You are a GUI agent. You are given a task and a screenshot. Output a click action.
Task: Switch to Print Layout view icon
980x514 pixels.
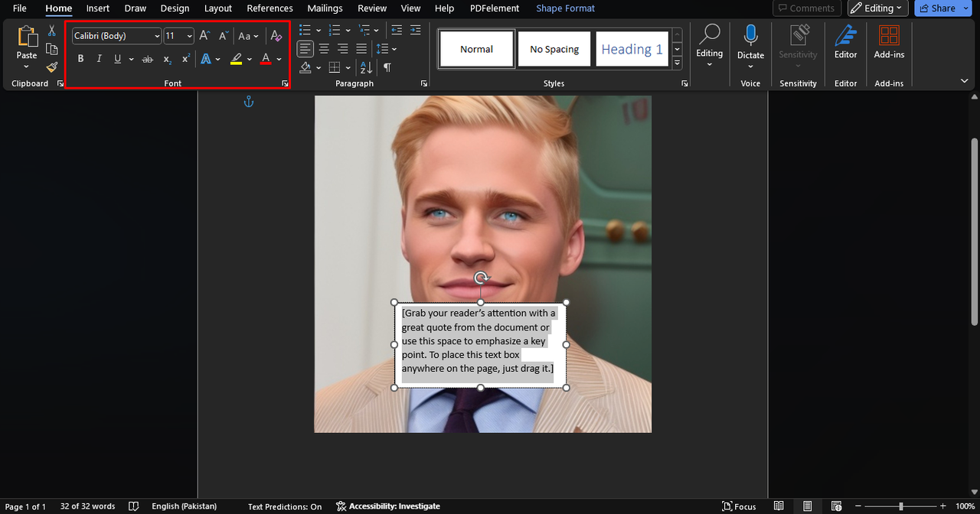tap(807, 506)
